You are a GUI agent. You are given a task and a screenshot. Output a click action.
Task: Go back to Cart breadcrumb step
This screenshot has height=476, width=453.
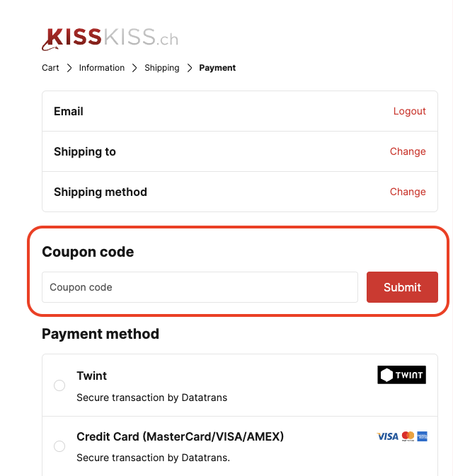50,68
